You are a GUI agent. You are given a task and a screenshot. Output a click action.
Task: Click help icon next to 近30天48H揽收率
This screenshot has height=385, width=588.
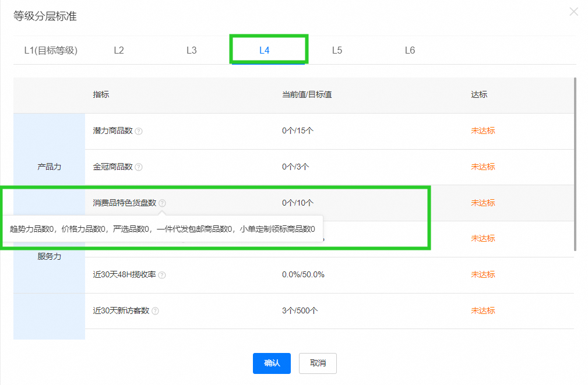[x=162, y=275]
